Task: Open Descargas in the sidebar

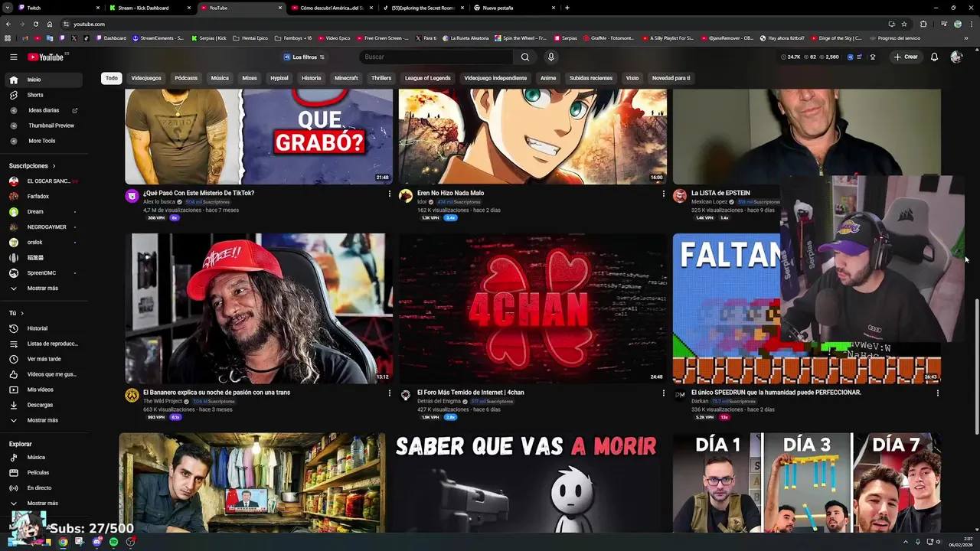Action: click(x=44, y=405)
